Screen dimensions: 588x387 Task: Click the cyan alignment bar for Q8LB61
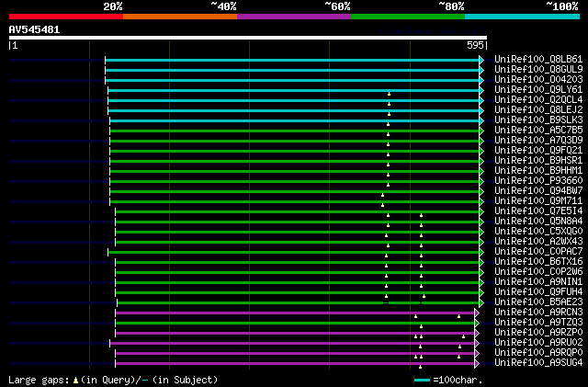pyautogui.click(x=292, y=60)
